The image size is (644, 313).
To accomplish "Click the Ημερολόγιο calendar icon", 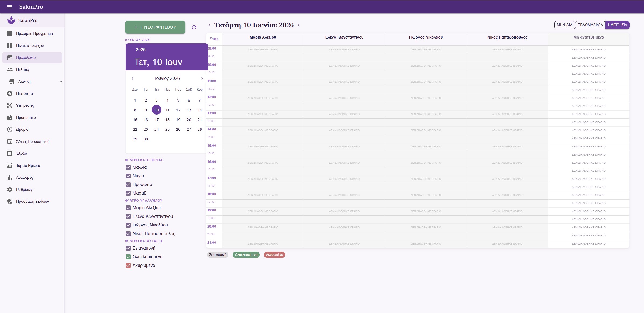I will coord(10,57).
